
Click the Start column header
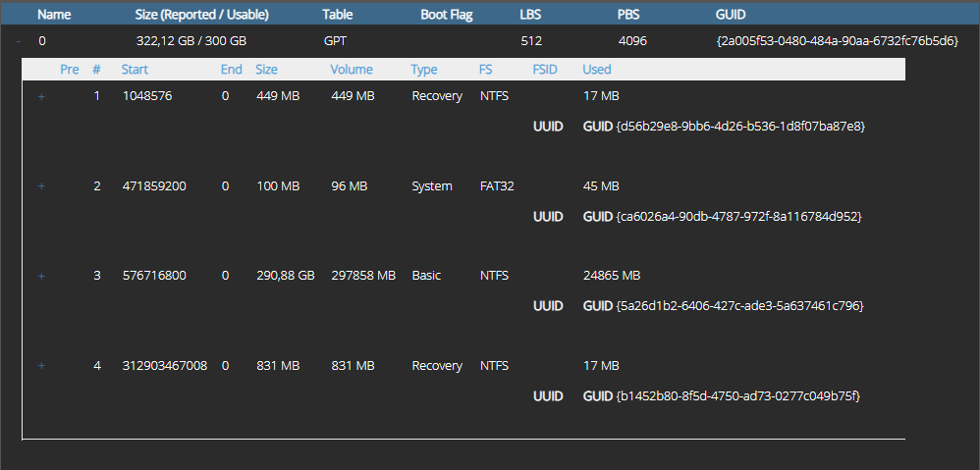click(136, 70)
